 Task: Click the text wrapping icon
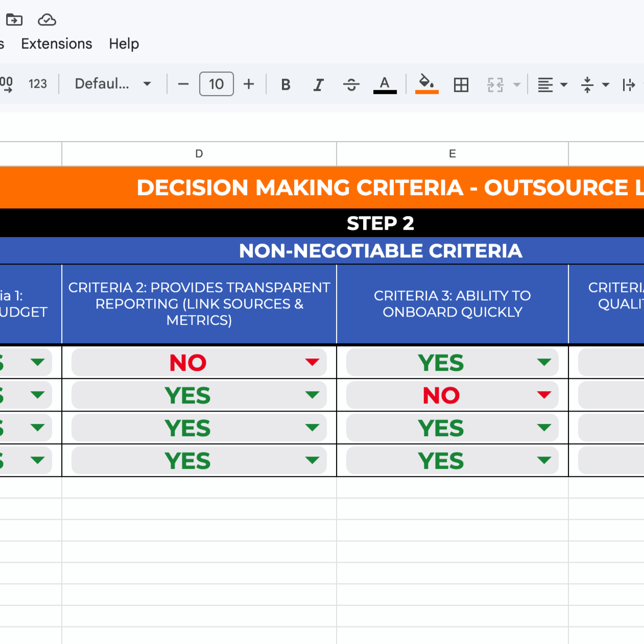click(x=629, y=85)
